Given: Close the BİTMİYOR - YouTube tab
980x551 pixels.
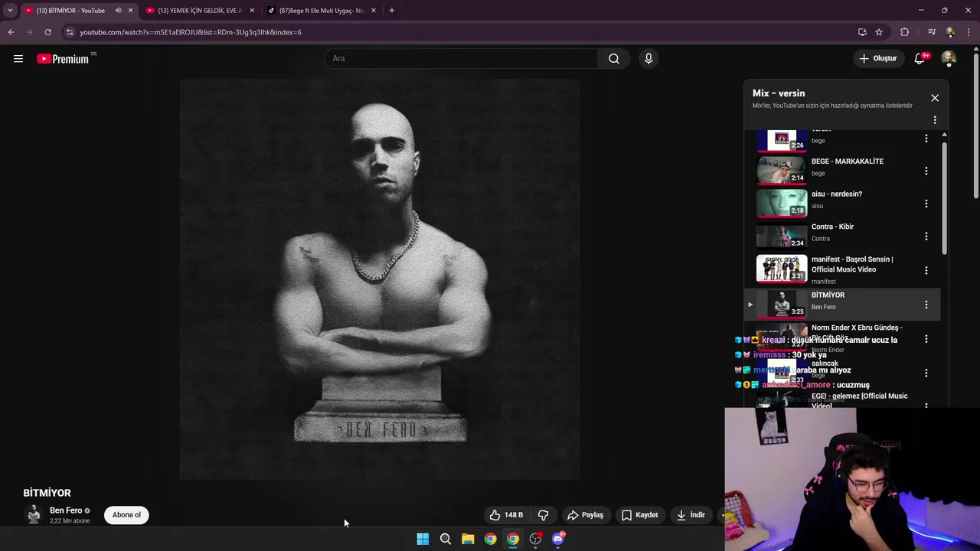Looking at the screenshot, I should pos(130,10).
